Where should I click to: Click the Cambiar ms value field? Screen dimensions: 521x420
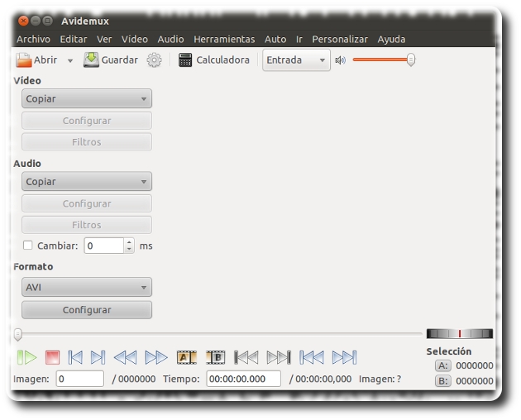(104, 246)
